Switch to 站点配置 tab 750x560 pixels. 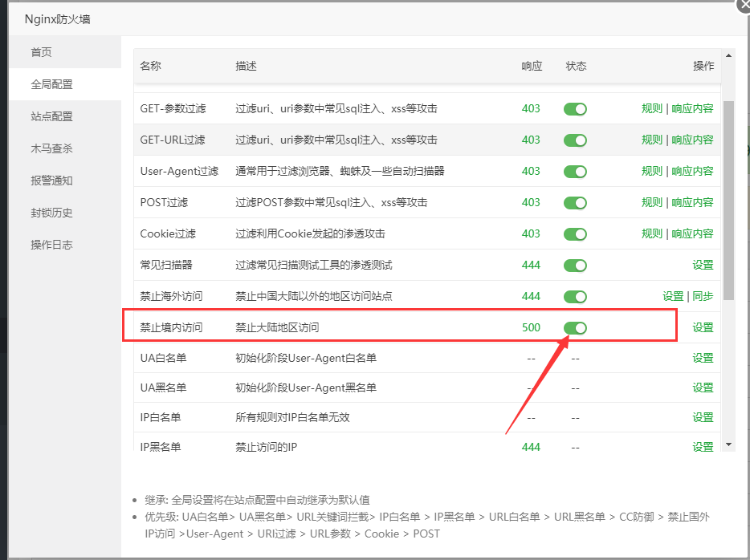click(x=52, y=116)
